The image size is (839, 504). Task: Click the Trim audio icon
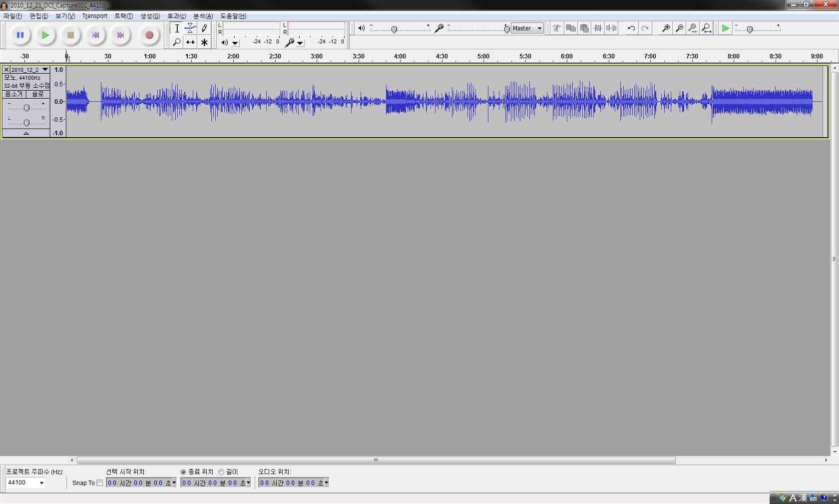(598, 28)
